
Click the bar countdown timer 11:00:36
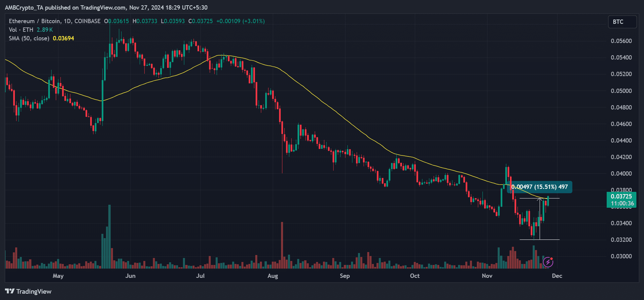622,204
